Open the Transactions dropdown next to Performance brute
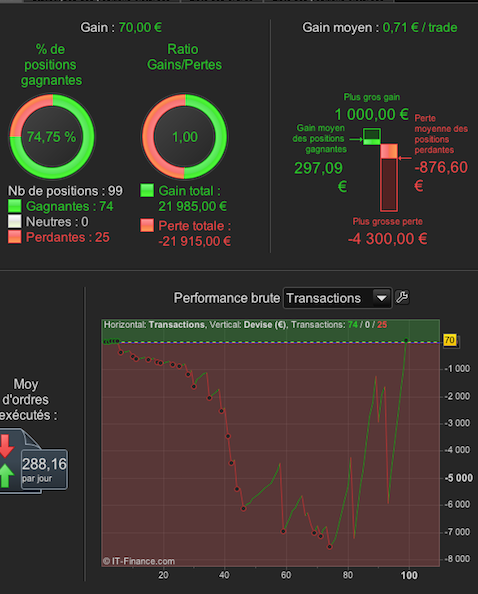Viewport: 478px width, 594px height. pos(337,298)
